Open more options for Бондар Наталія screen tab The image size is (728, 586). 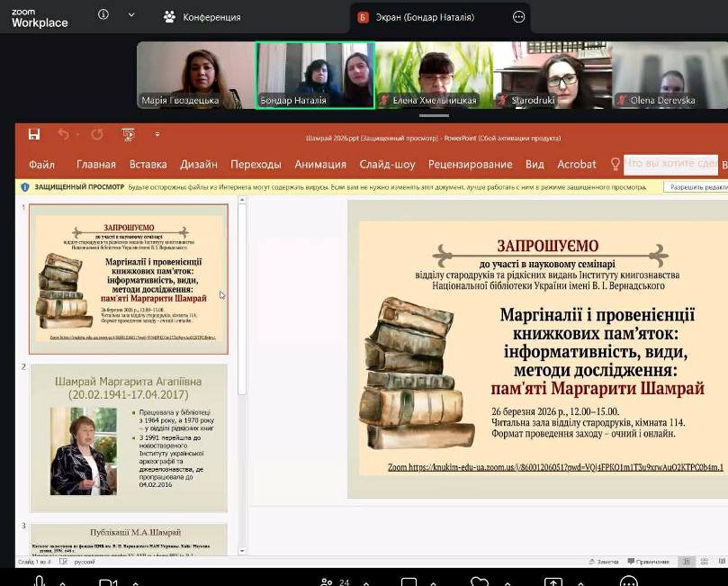[x=518, y=16]
